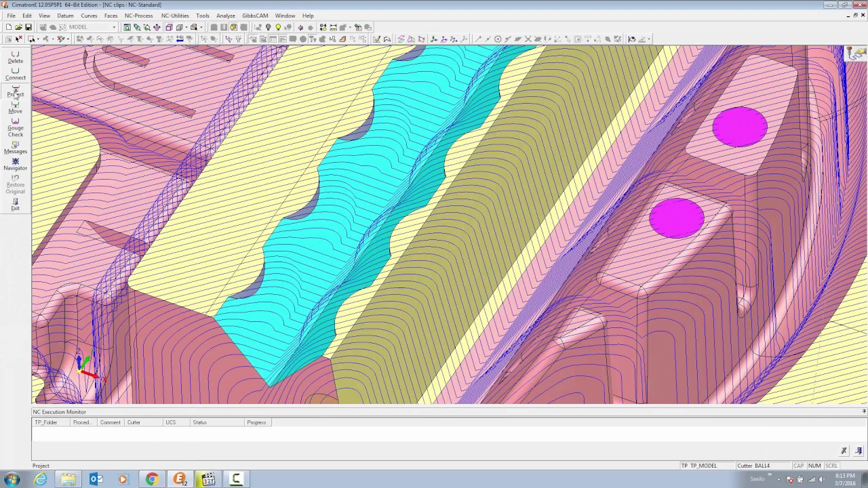This screenshot has height=488, width=868.
Task: Click the Zoom All view icon
Action: pos(127,27)
